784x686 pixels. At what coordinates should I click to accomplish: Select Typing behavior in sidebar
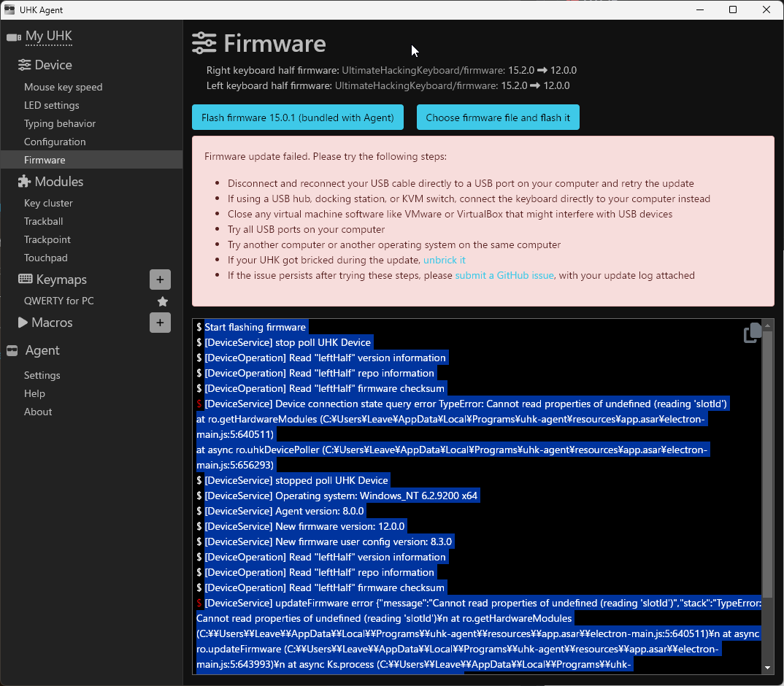[x=60, y=124]
